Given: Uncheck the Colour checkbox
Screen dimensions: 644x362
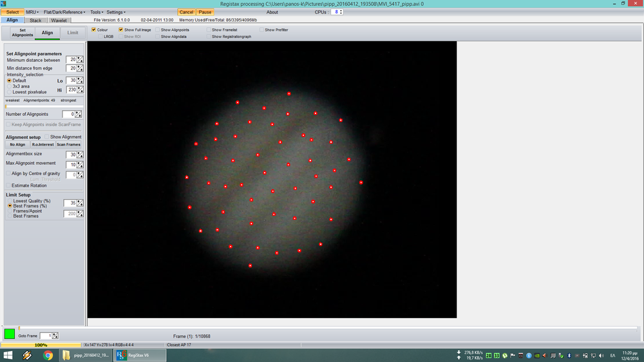Looking at the screenshot, I should tap(94, 30).
